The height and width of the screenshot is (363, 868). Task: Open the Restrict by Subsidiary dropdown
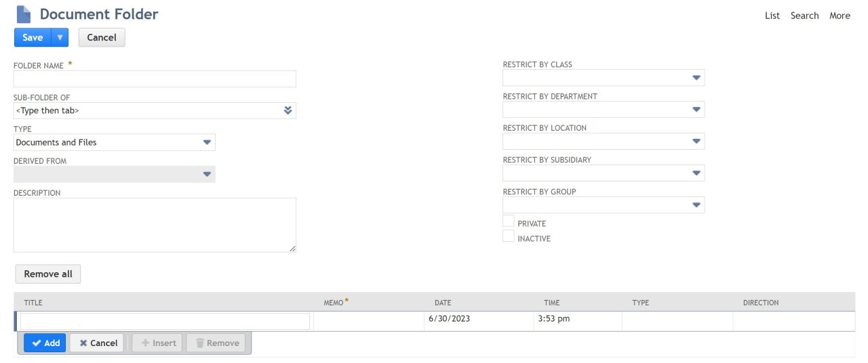604,173
